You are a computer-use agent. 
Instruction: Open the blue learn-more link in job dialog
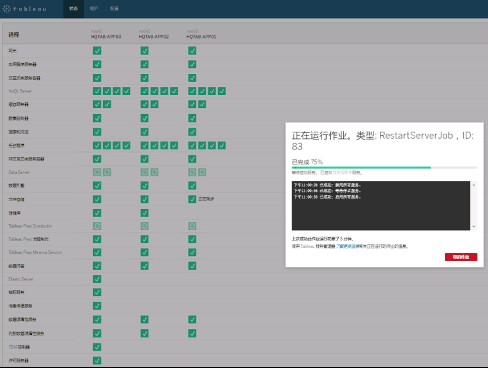(347, 246)
